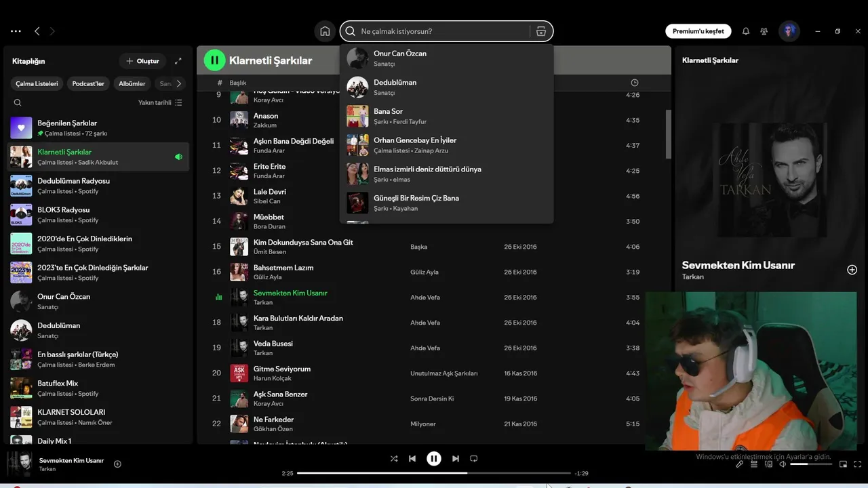This screenshot has width=868, height=488.
Task: Open the Browse icon in search bar
Action: pyautogui.click(x=540, y=31)
